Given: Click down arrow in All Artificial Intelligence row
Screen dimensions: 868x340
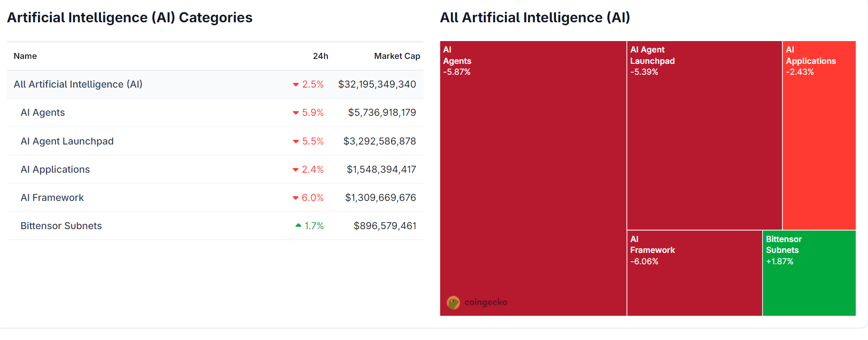Looking at the screenshot, I should (x=296, y=85).
